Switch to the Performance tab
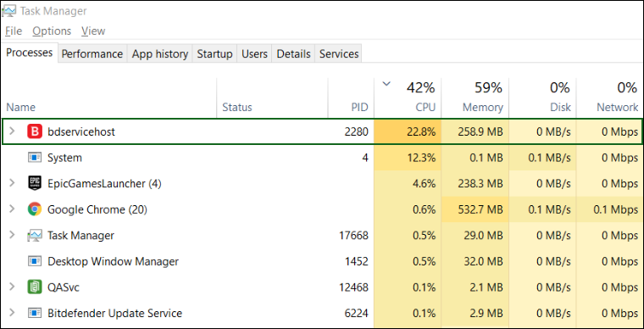Viewport: 644px width, 329px height. point(92,53)
